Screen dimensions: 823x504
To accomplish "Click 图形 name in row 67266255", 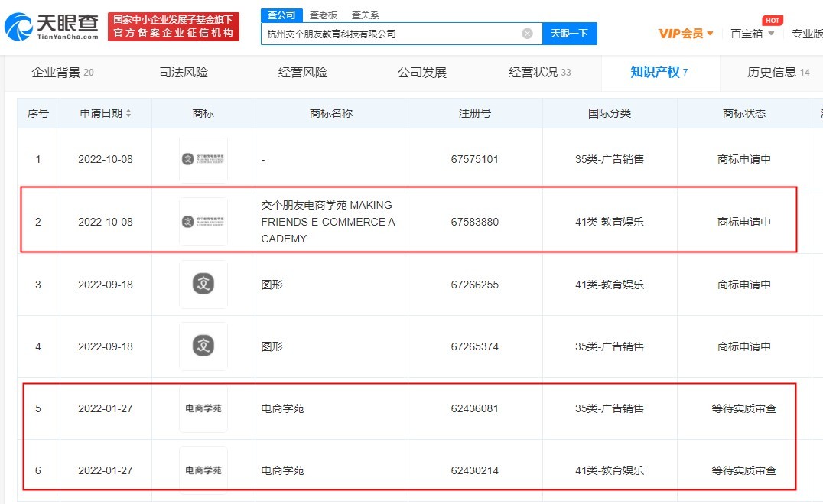I will point(272,285).
